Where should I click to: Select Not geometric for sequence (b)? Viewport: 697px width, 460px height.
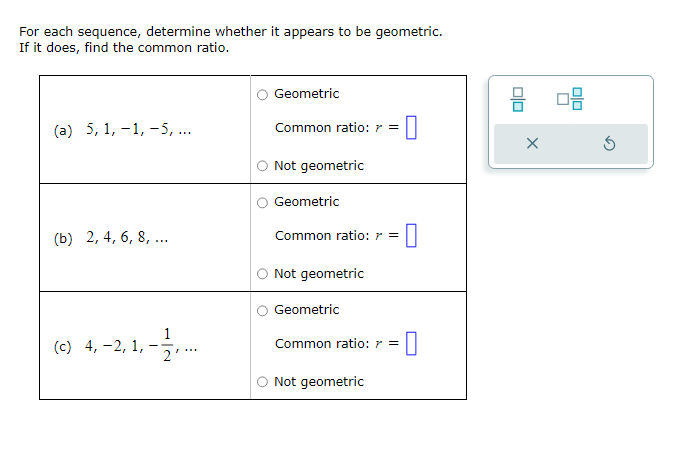[262, 274]
